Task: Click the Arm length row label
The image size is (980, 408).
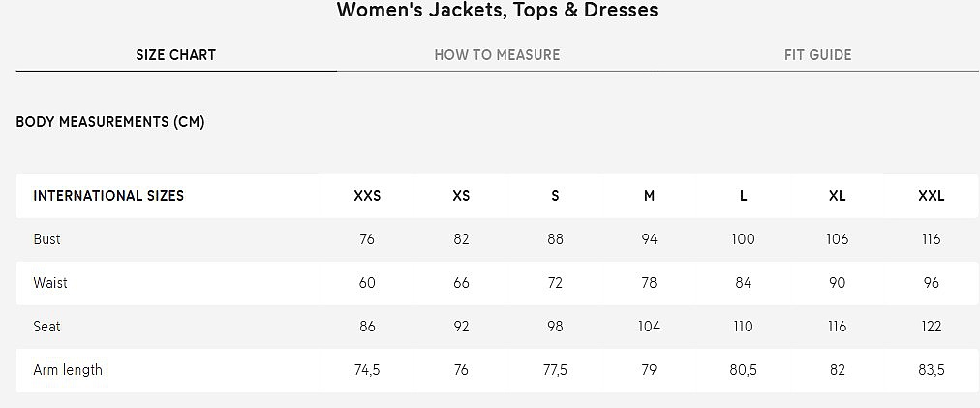Action: point(68,370)
